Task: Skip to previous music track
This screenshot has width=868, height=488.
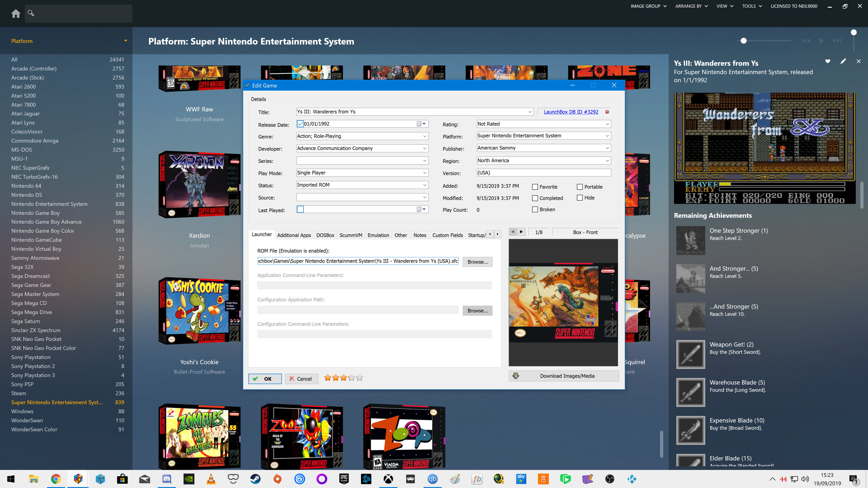Action: click(x=806, y=41)
